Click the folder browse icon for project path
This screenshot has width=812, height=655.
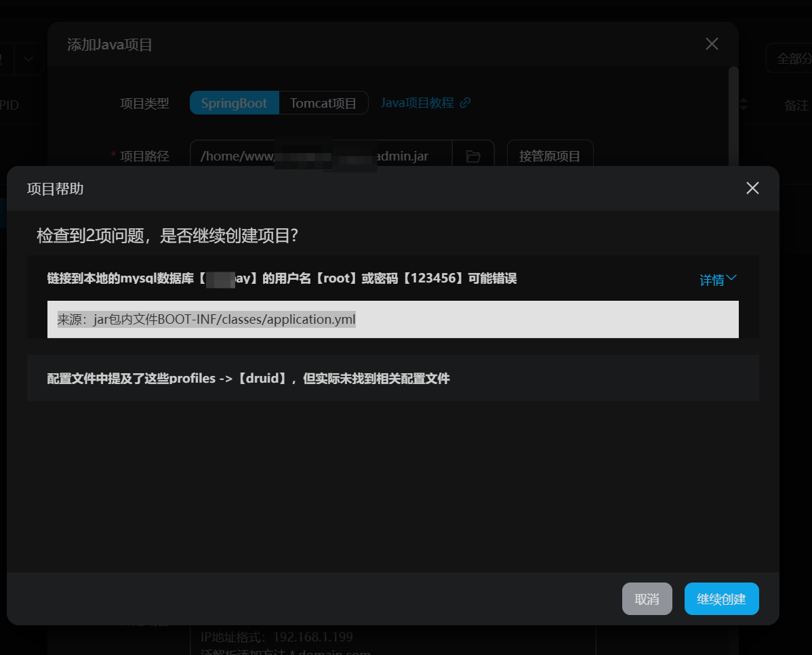click(x=473, y=156)
